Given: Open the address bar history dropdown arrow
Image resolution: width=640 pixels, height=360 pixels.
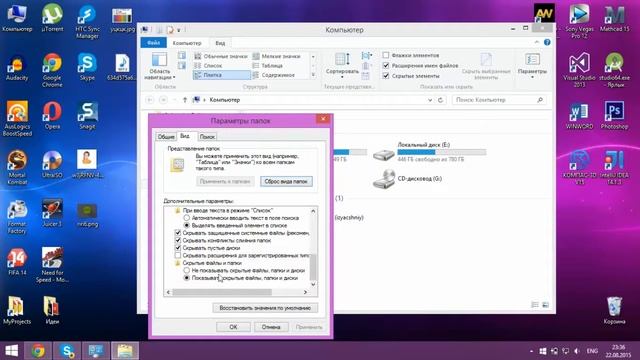Looking at the screenshot, I should (430, 100).
